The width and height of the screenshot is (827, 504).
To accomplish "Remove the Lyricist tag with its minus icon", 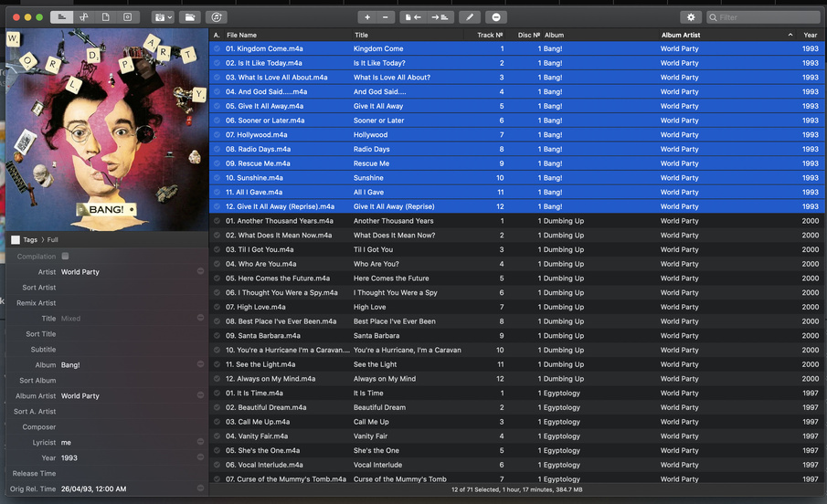I will [x=200, y=441].
